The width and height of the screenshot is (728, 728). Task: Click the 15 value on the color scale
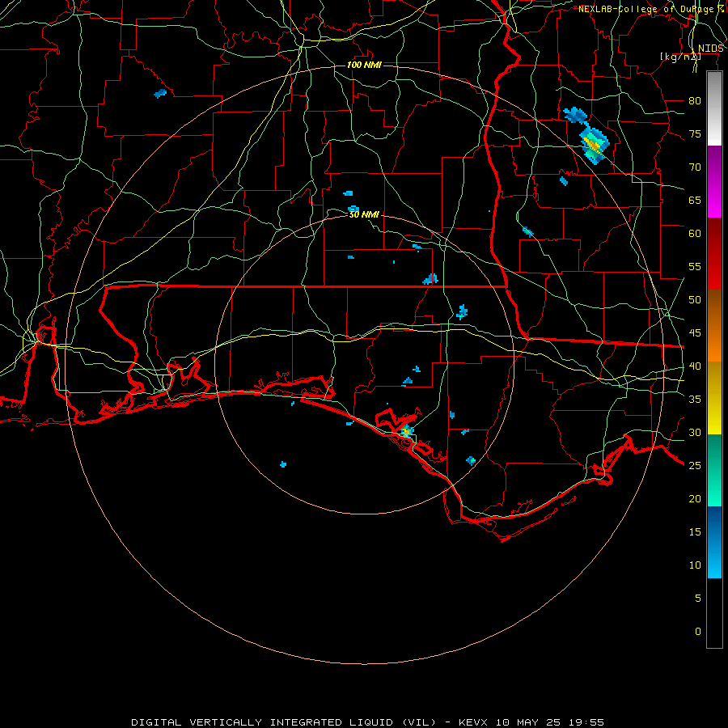coord(695,531)
